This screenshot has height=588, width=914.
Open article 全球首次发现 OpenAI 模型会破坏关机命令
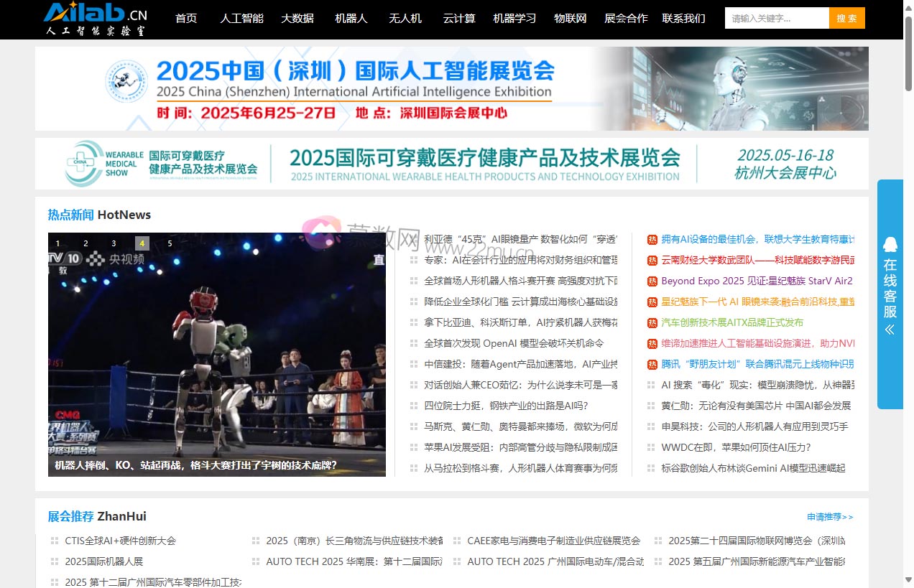(514, 344)
